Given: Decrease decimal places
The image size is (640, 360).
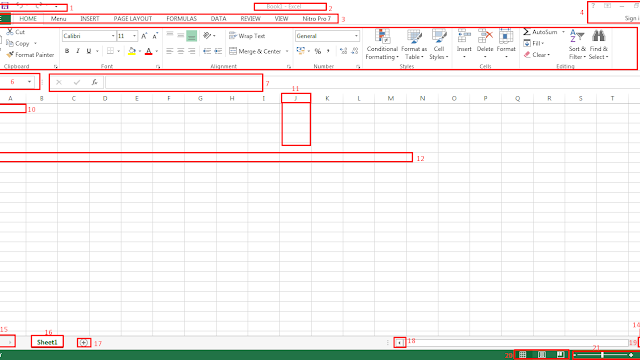Looking at the screenshot, I should point(355,51).
